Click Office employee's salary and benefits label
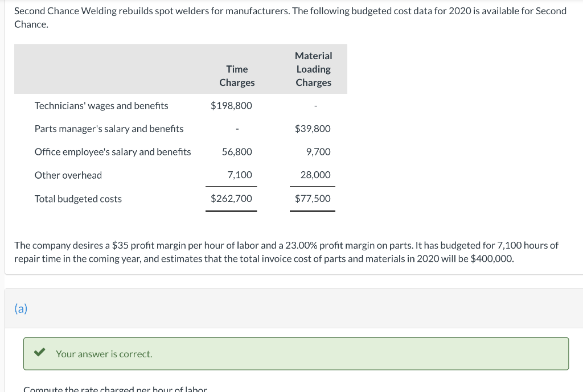 (113, 152)
